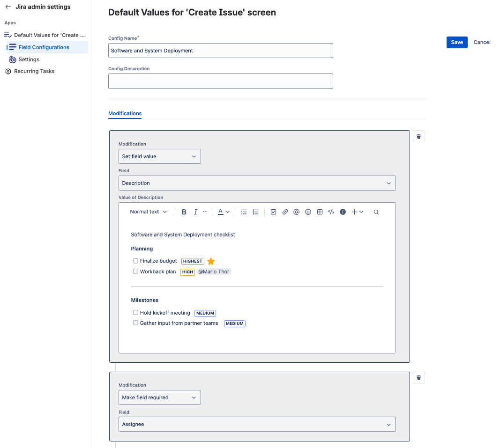Open the 'Set field value' modification dropdown

tap(159, 156)
